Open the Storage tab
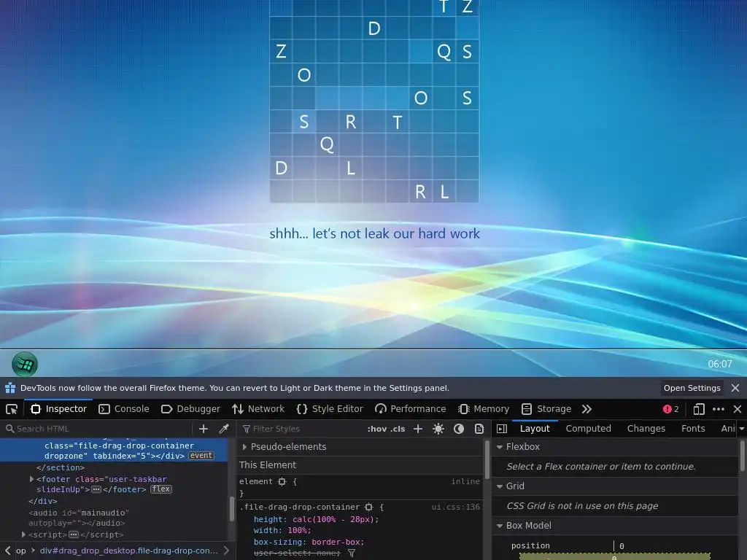Viewport: 747px width, 560px height. 546,409
